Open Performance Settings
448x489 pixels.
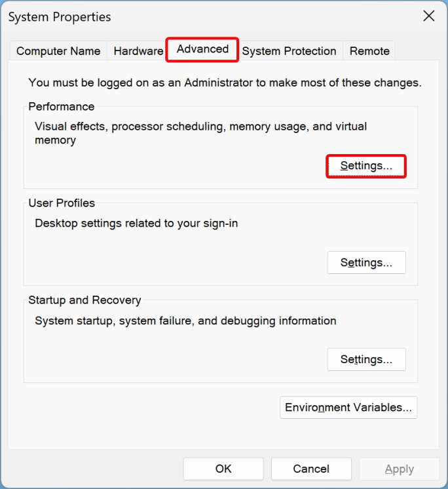(366, 166)
